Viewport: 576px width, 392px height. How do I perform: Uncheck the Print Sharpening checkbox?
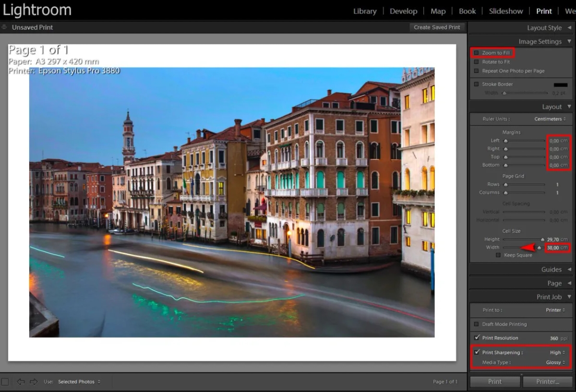(x=477, y=352)
